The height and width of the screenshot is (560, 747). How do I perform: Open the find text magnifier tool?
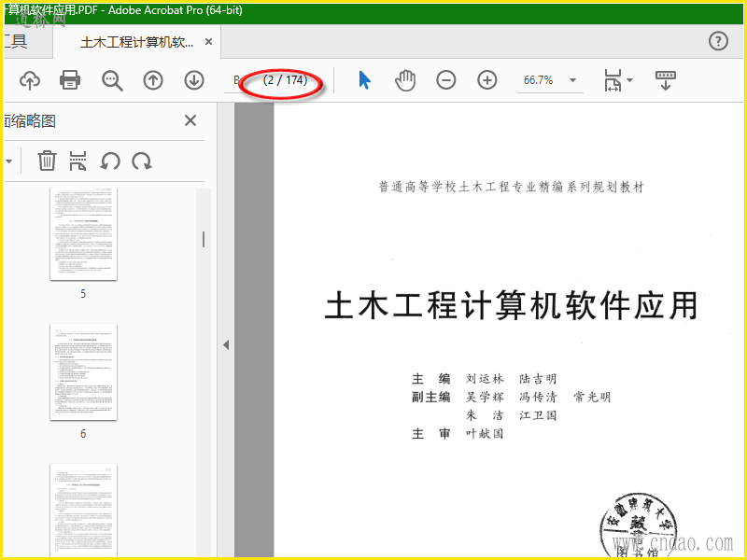coord(112,80)
